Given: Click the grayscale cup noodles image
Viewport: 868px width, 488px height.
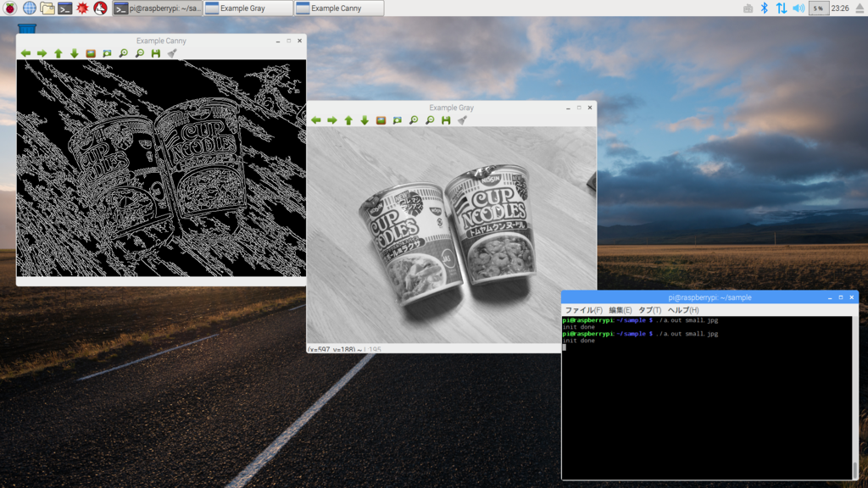Looking at the screenshot, I should coord(451,235).
